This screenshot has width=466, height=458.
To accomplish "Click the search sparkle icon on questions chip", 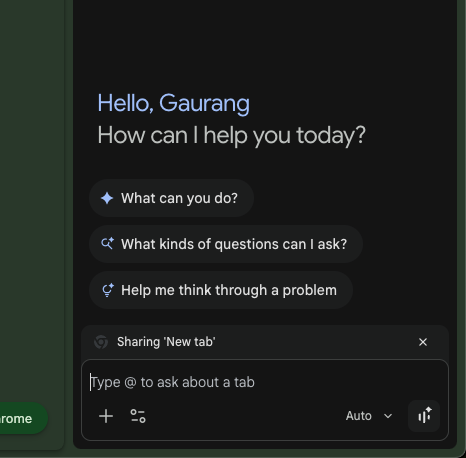I will click(107, 244).
